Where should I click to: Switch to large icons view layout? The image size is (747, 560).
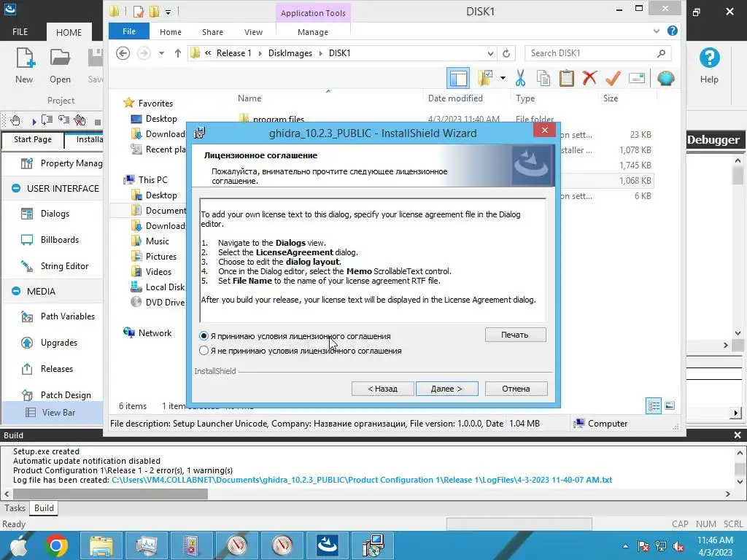click(670, 405)
